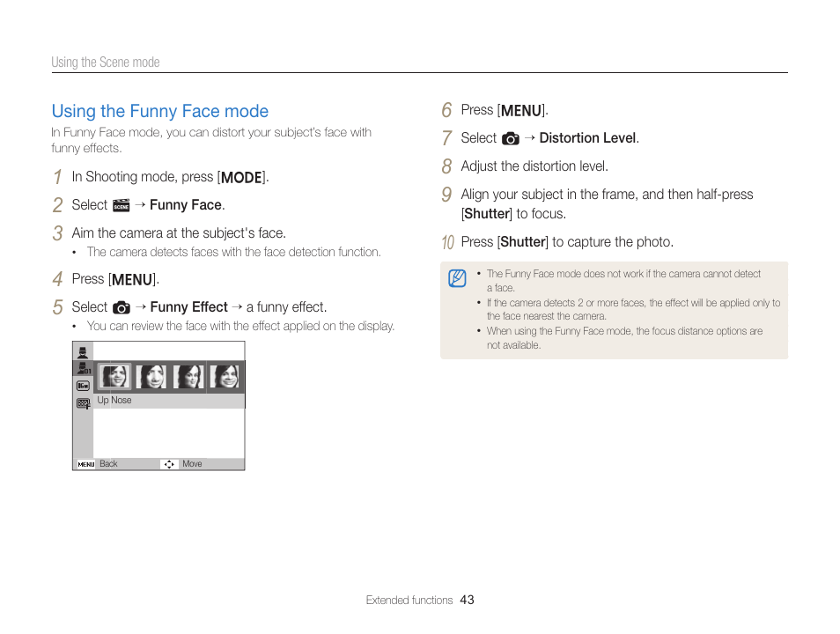Choose the first selected Up Nose face thumbnail

point(114,376)
